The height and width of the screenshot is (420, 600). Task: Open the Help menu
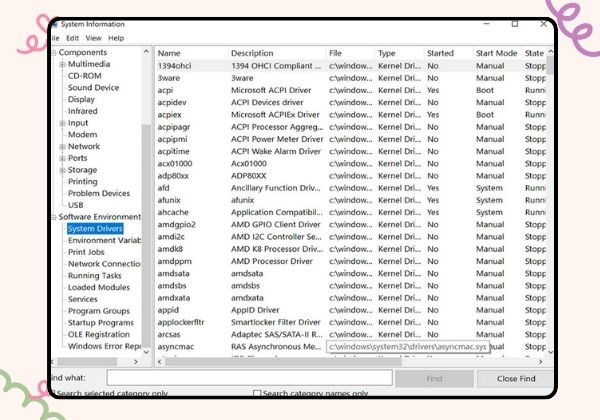coord(116,38)
